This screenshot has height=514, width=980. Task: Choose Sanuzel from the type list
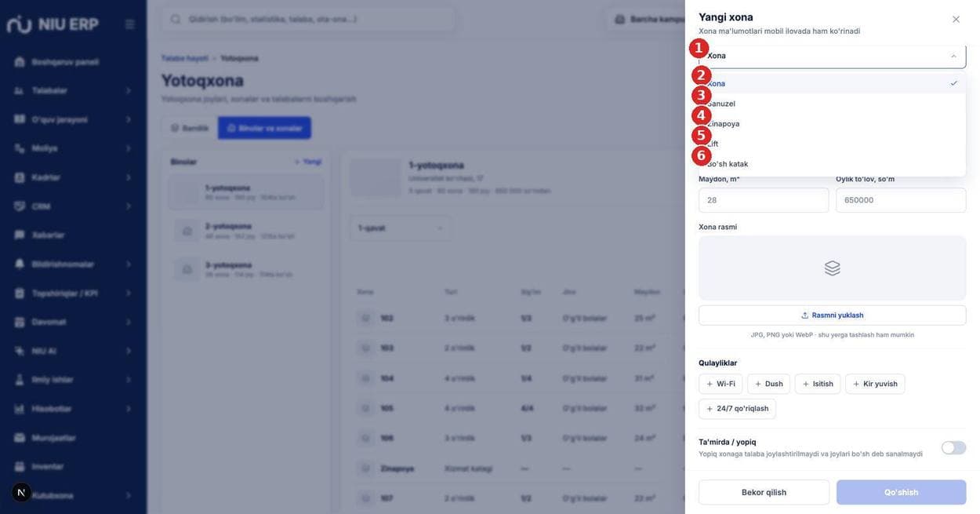[833, 104]
